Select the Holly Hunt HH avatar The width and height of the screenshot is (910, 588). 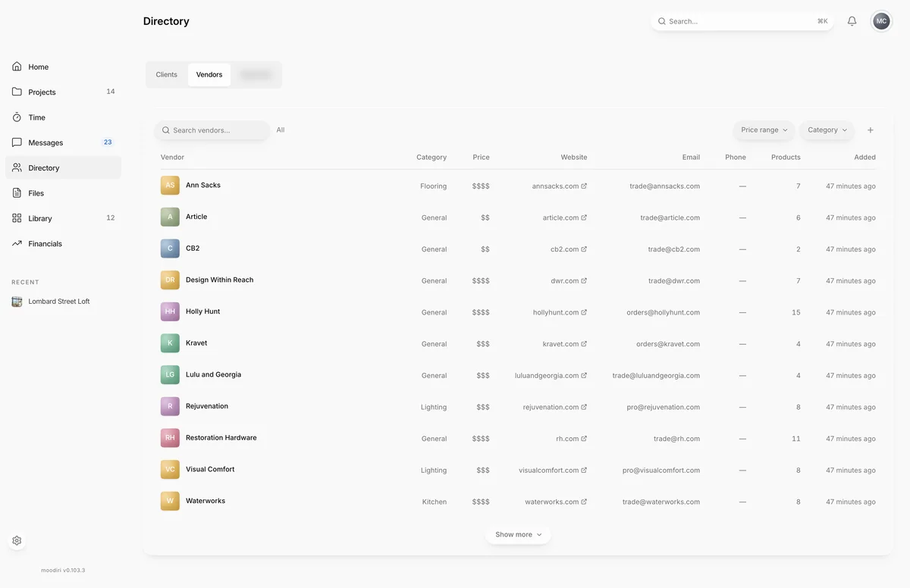(170, 311)
